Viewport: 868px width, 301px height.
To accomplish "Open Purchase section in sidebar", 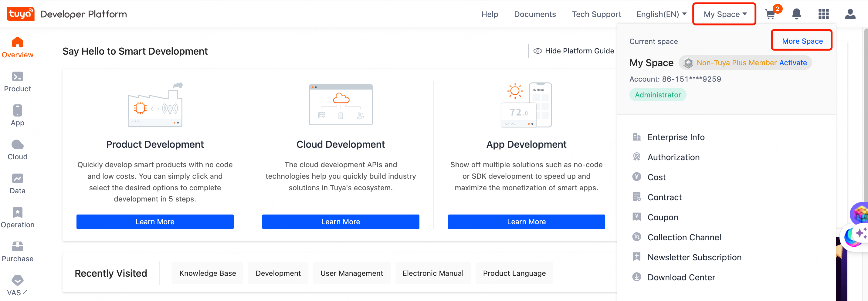I will click(x=18, y=252).
